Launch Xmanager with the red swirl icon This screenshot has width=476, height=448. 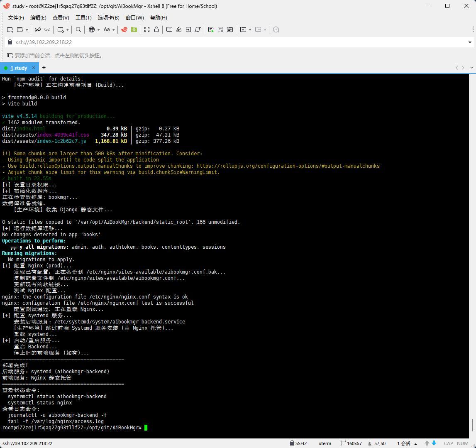click(124, 29)
